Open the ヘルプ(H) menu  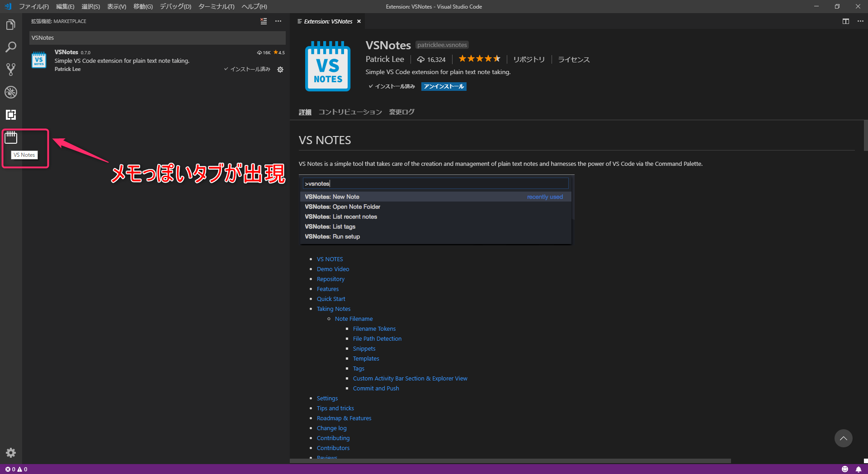(254, 6)
